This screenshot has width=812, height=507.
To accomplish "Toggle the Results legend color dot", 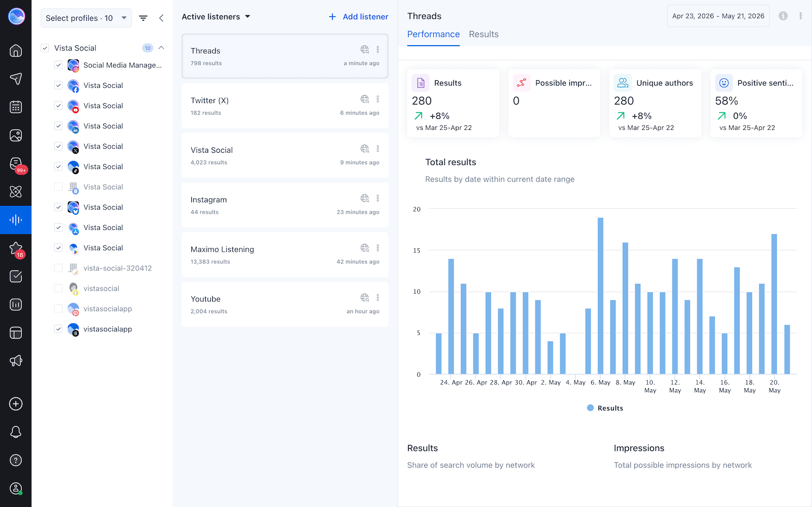I will tap(590, 408).
